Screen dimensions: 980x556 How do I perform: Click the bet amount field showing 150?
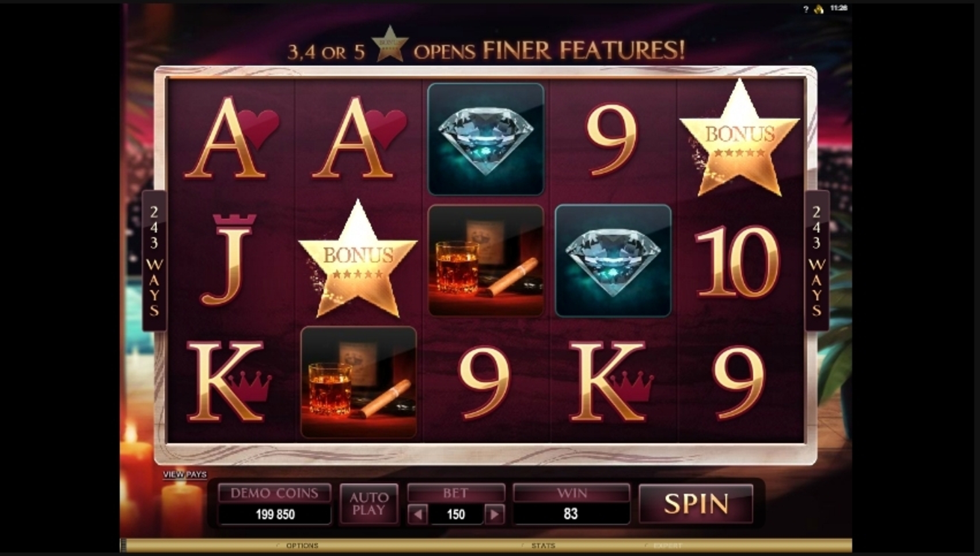coord(455,514)
